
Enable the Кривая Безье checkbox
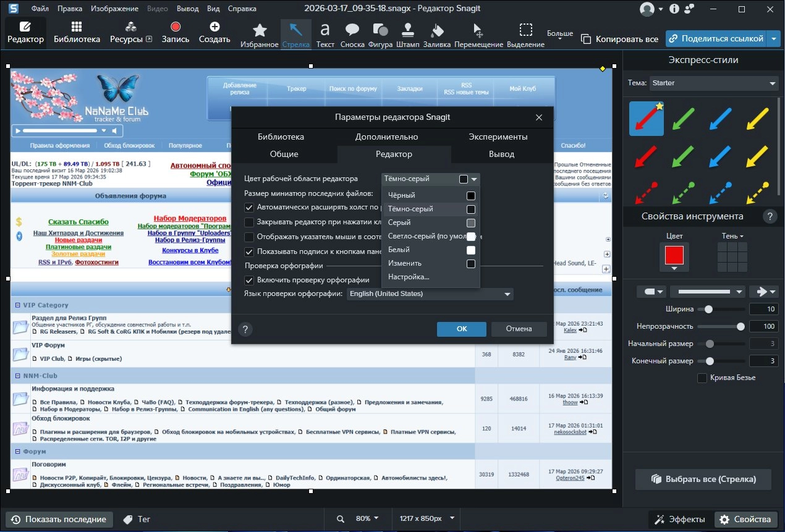702,378
